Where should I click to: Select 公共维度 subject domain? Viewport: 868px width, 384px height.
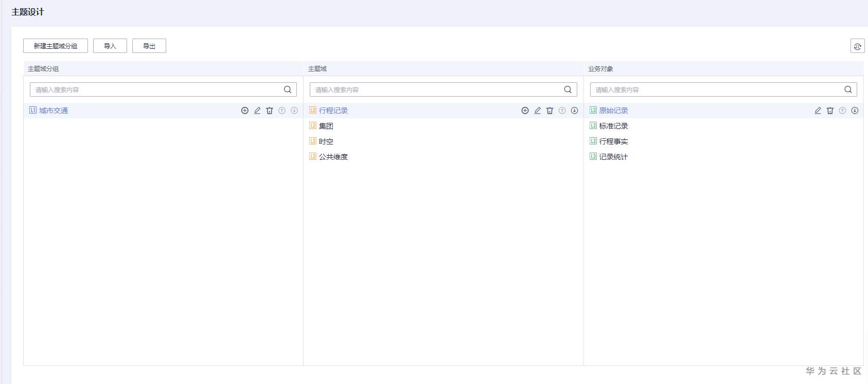pyautogui.click(x=333, y=157)
